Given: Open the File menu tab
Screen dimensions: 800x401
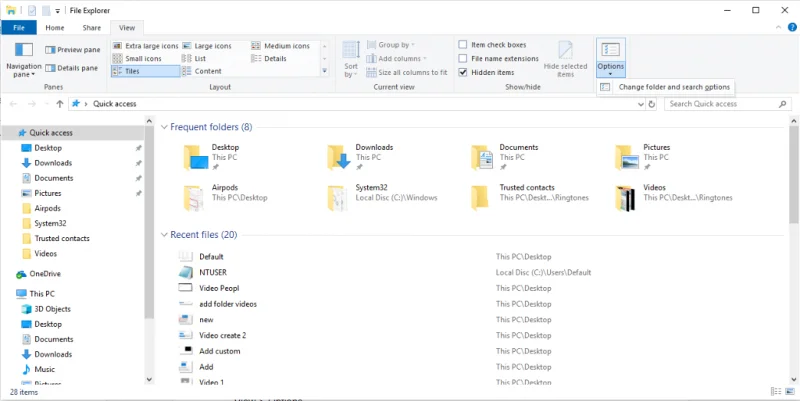Looking at the screenshot, I should coord(18,28).
